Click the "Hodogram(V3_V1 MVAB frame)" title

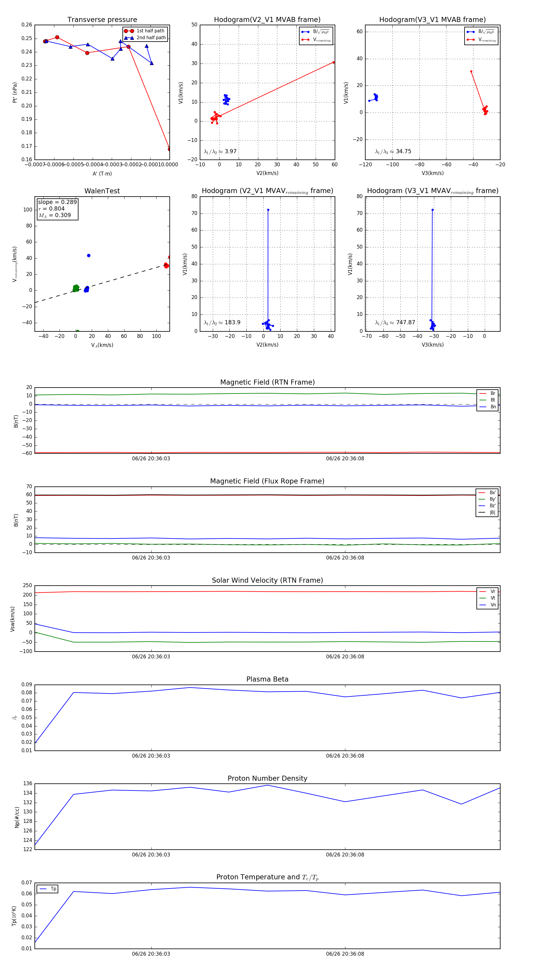pos(432,20)
